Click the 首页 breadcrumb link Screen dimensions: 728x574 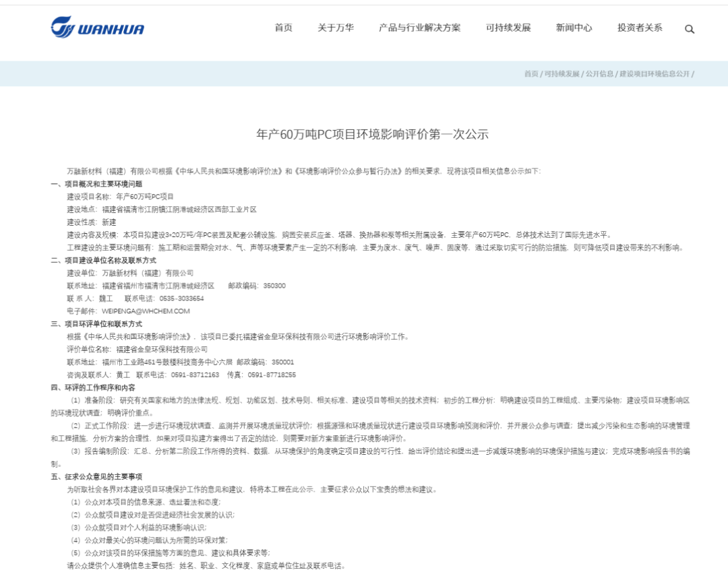point(531,74)
